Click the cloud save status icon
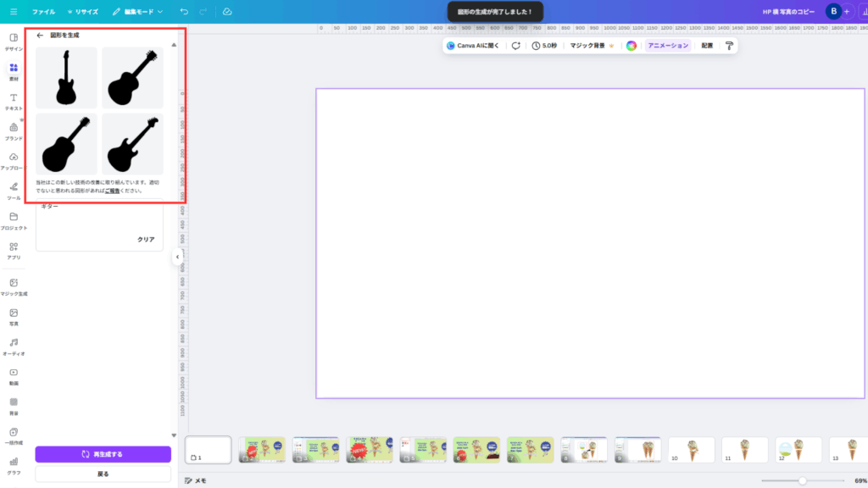868x488 pixels. pyautogui.click(x=227, y=12)
